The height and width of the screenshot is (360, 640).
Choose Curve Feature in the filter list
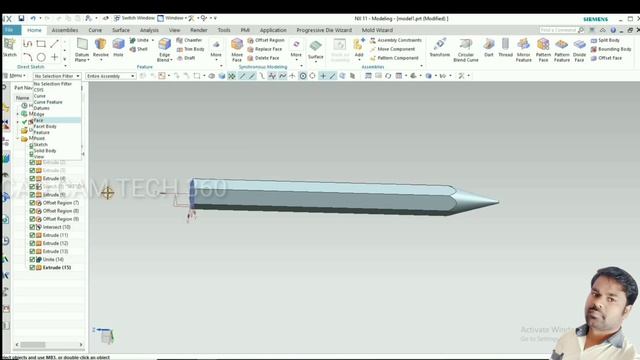tap(57, 102)
